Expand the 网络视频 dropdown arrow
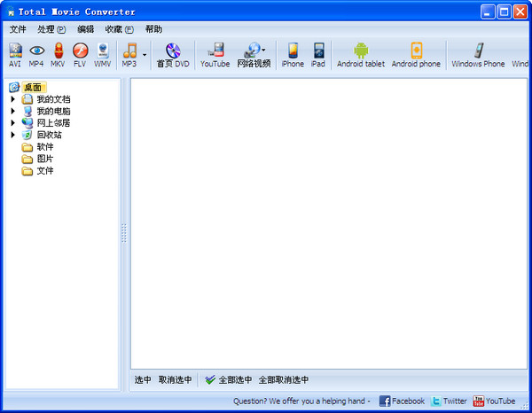 tap(263, 50)
